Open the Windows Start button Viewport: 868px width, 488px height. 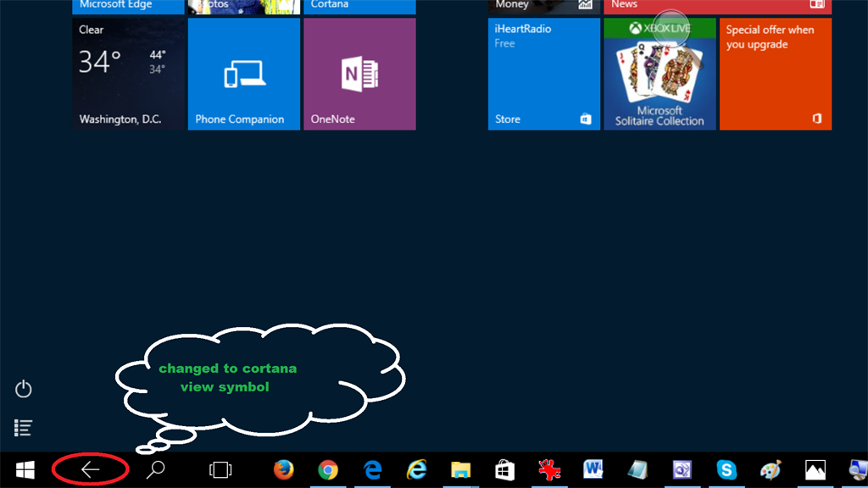click(x=25, y=470)
